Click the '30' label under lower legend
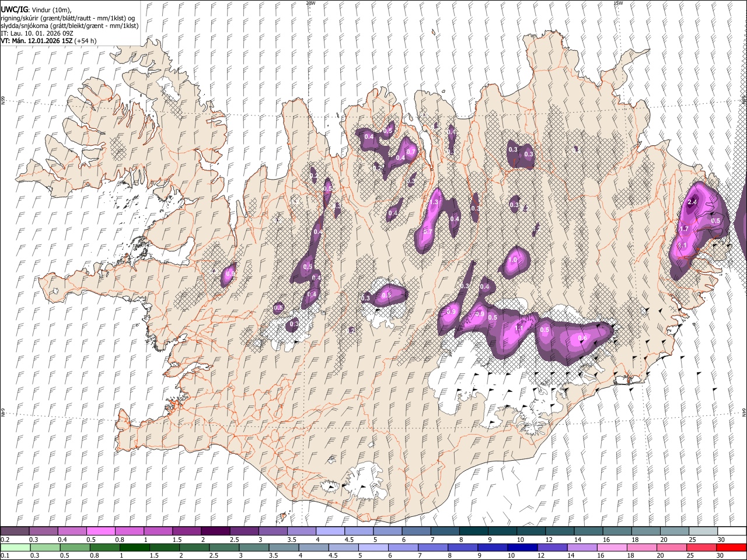This screenshot has height=560, width=747. tap(720, 555)
